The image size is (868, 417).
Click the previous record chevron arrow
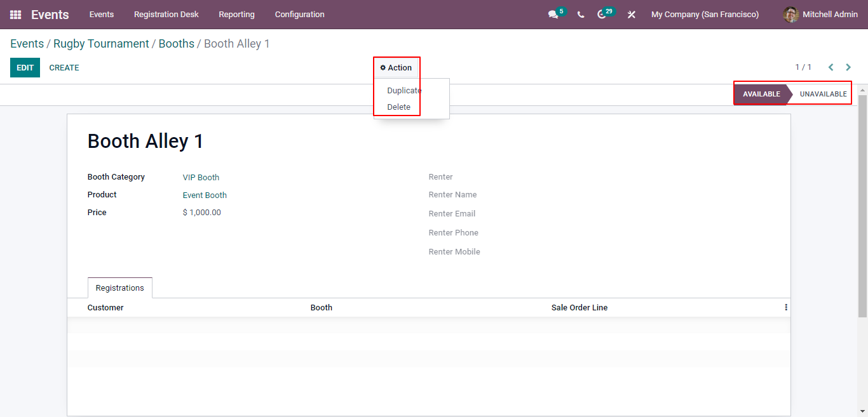click(x=831, y=67)
